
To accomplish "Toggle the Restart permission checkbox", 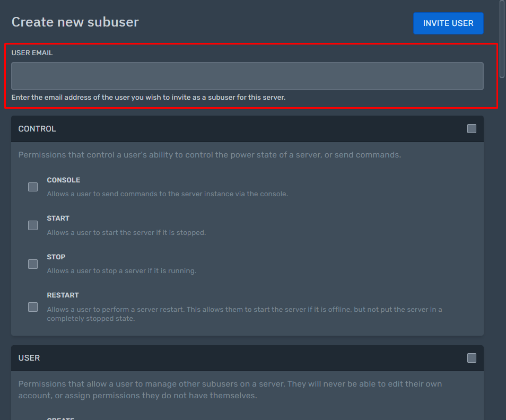I will (33, 307).
